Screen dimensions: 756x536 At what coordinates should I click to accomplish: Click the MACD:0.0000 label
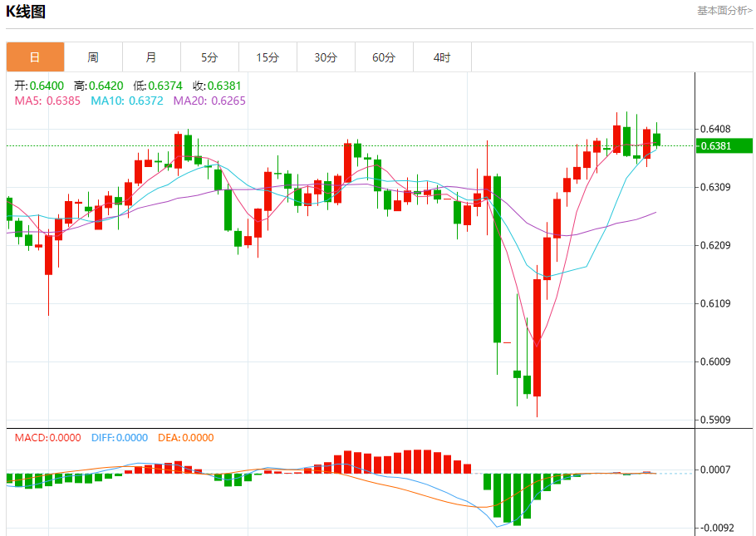[47, 438]
